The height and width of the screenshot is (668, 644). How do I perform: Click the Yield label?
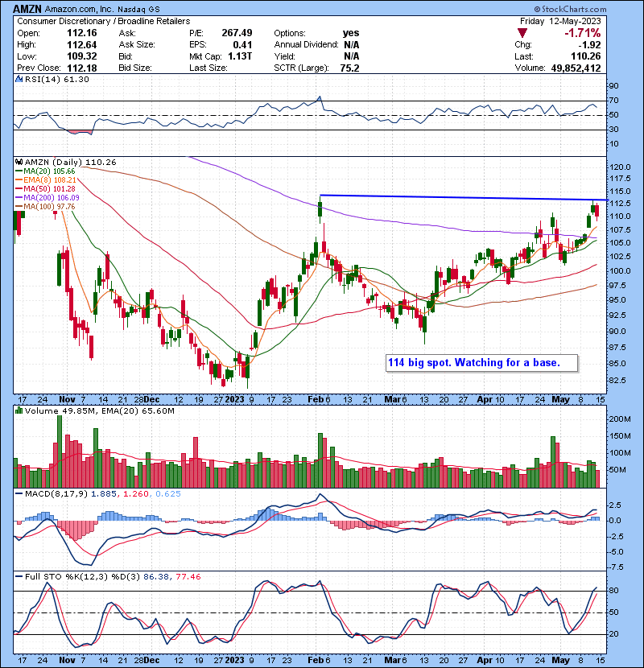coord(284,56)
